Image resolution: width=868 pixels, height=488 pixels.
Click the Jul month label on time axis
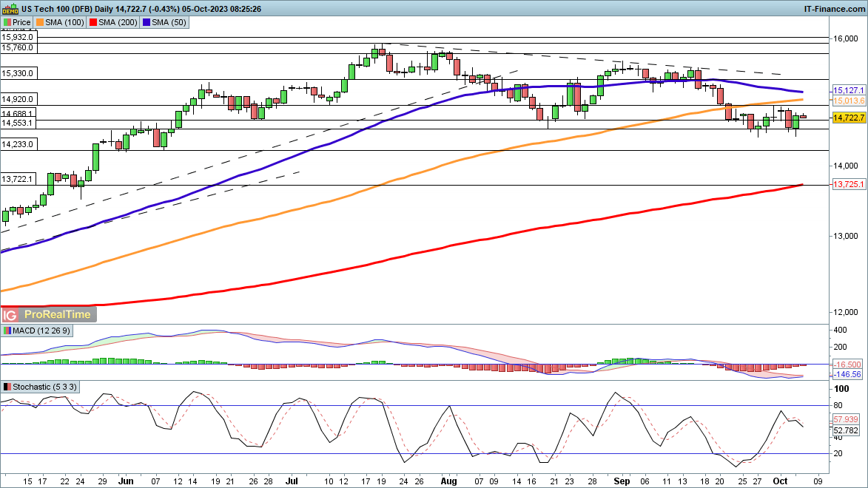[291, 481]
